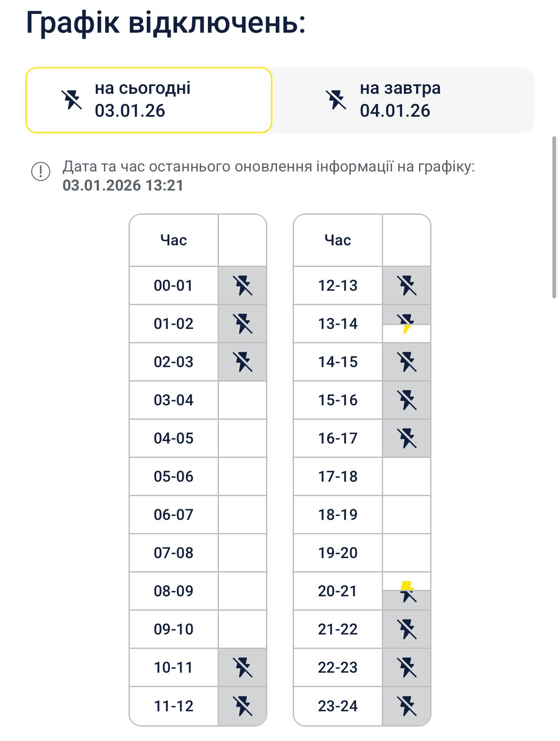560x741 pixels.
Task: Click the info exclamation icon near update time
Action: 41,171
